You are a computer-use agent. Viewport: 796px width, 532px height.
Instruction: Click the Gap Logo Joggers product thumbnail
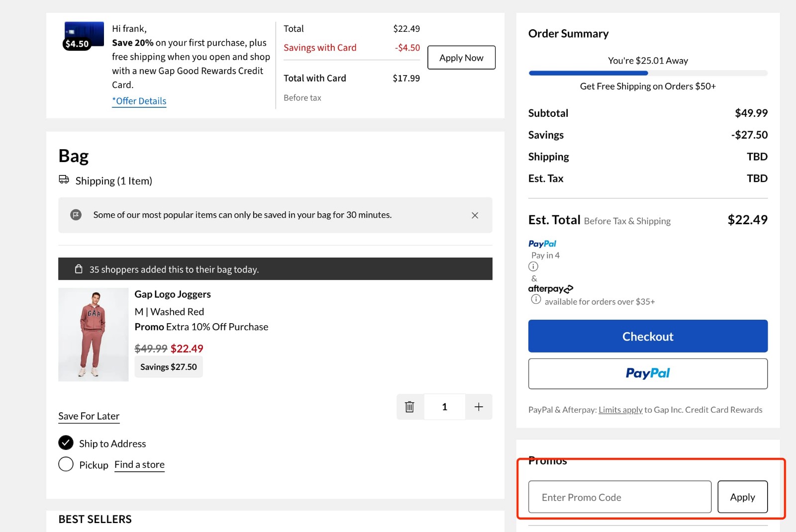93,334
